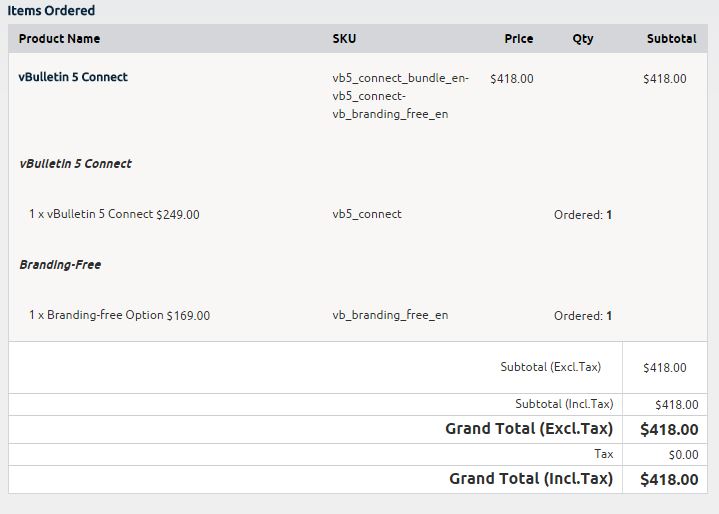Click the Product Name column header
Viewport: 719px width, 514px height.
[x=59, y=39]
